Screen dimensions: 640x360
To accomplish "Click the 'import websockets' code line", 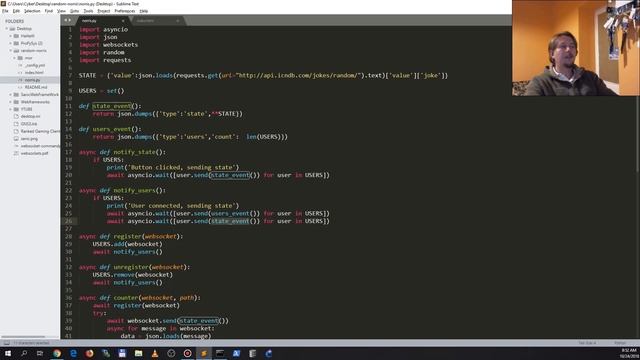I will (109, 45).
